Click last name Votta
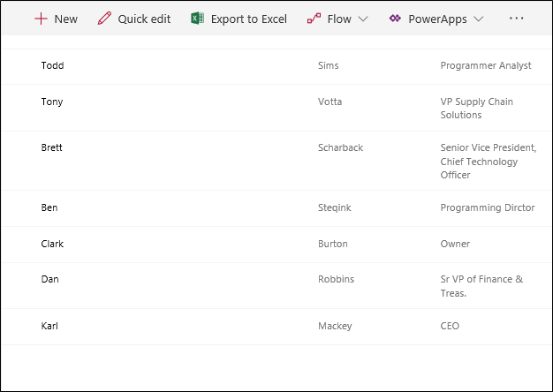This screenshot has height=392, width=553. [x=330, y=102]
